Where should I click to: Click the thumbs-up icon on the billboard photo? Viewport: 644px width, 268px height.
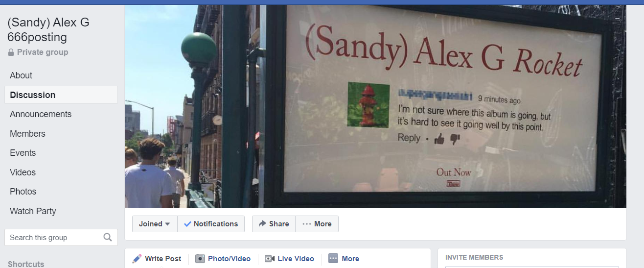pos(439,140)
